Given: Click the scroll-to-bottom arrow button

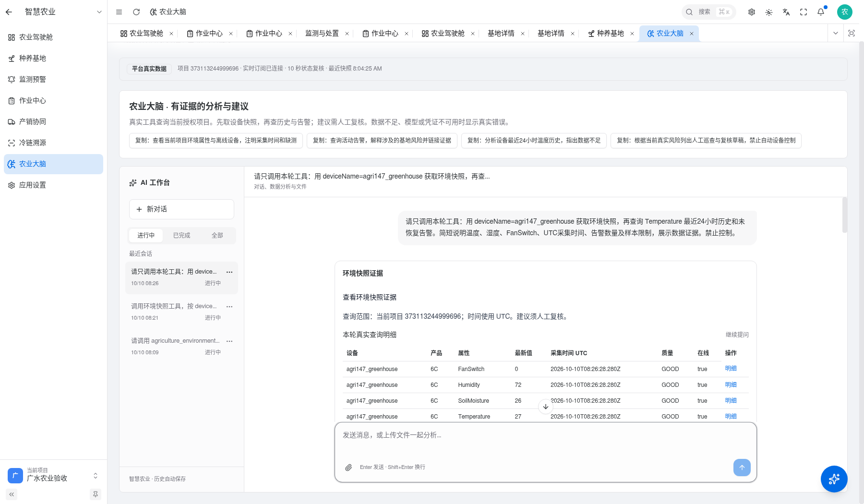Looking at the screenshot, I should pyautogui.click(x=546, y=407).
